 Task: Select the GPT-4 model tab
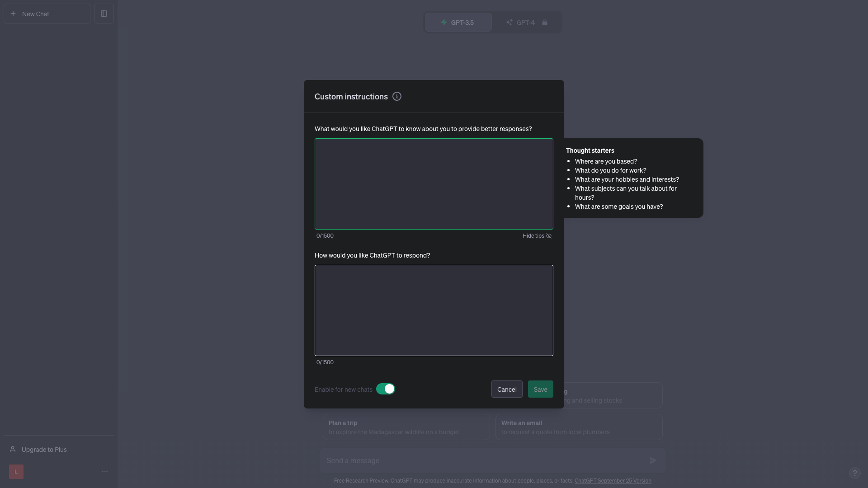527,22
